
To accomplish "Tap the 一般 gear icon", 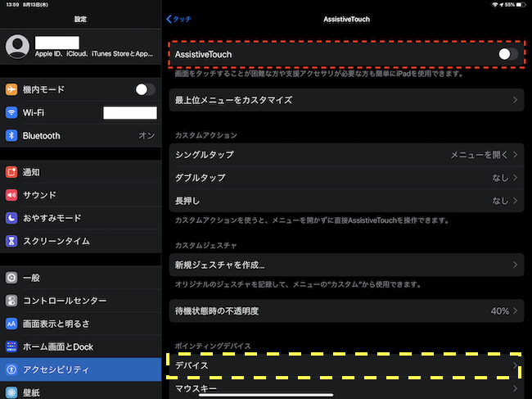I will 11,278.
